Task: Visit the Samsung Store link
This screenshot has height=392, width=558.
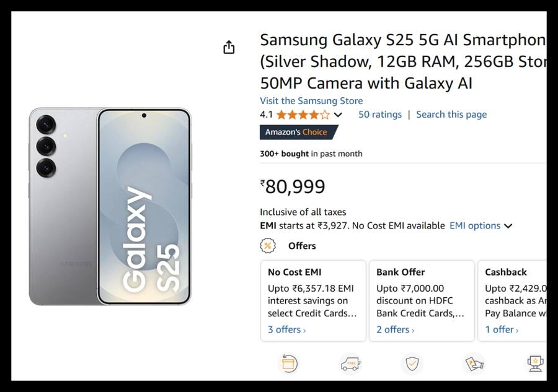Action: pos(311,100)
